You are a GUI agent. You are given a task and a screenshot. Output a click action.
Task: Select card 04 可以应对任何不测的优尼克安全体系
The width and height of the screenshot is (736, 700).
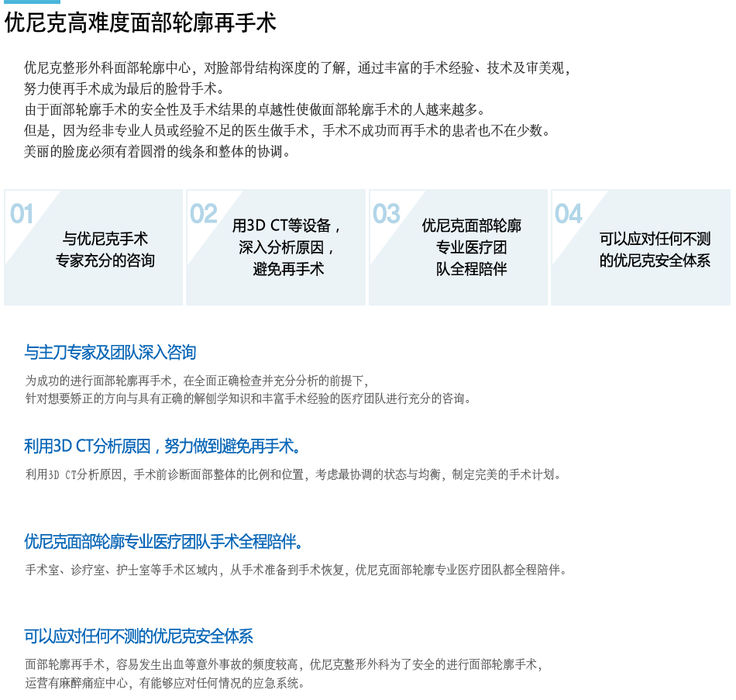(x=641, y=247)
